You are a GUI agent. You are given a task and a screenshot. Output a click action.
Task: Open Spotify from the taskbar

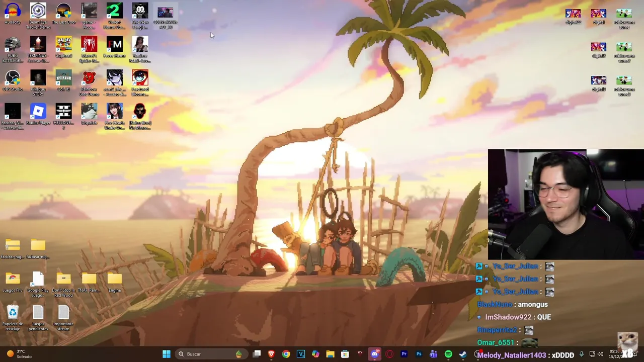pos(448,354)
